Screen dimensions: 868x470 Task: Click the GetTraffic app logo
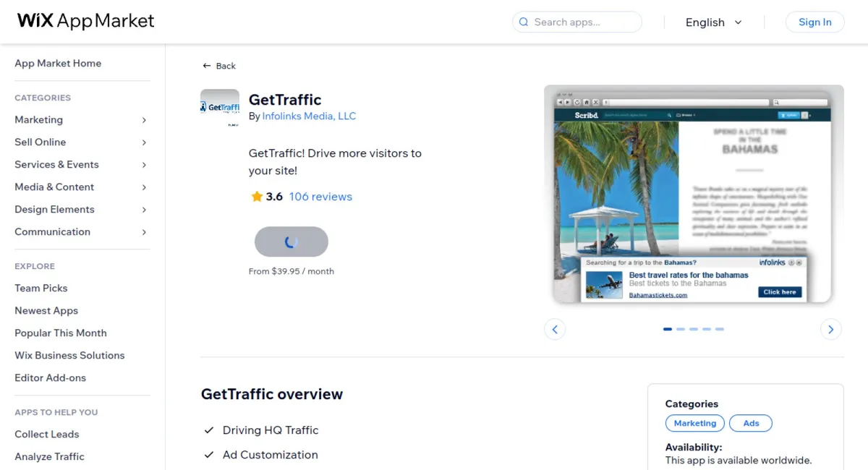(220, 108)
